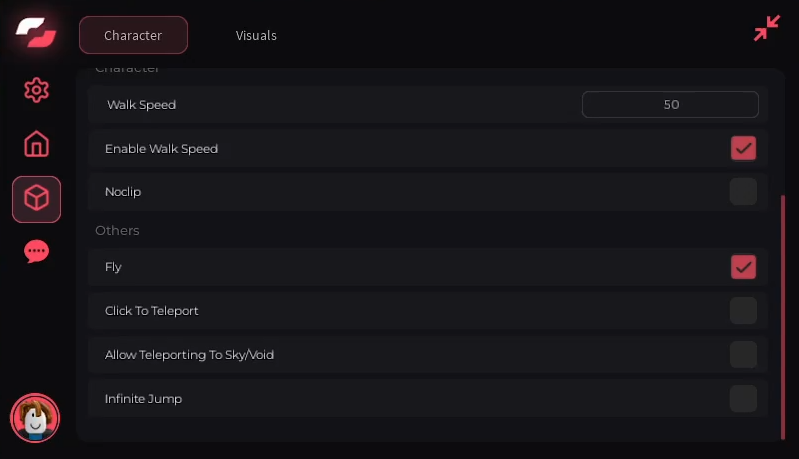Image resolution: width=799 pixels, height=459 pixels.
Task: Click the Infinite Jump label
Action: [x=143, y=398]
